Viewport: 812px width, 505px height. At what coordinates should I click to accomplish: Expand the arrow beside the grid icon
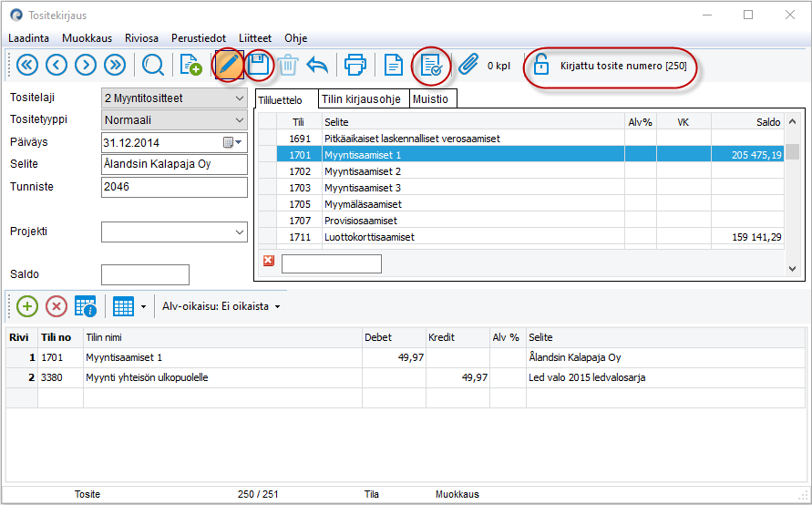tap(143, 306)
